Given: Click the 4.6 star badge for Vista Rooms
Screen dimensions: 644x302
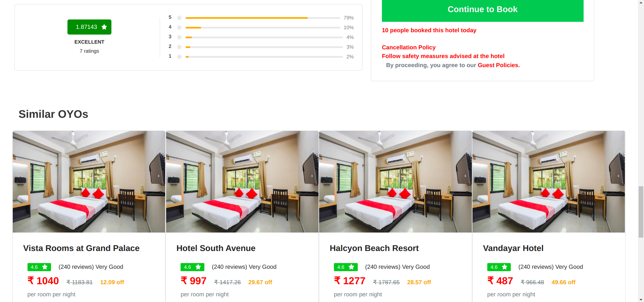Looking at the screenshot, I should 39,267.
